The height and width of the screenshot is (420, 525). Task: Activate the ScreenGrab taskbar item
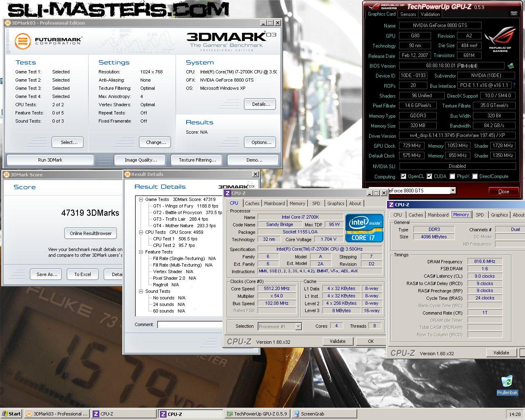(324, 414)
